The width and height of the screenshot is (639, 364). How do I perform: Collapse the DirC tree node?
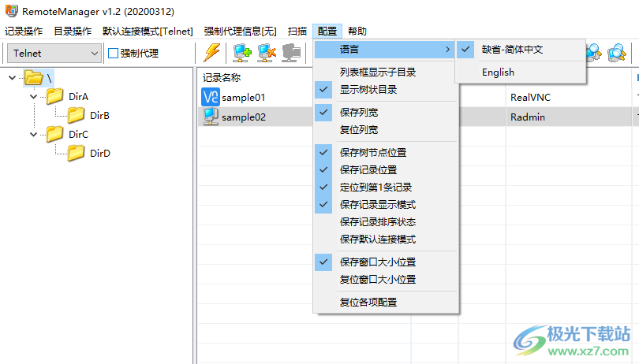[x=33, y=135]
